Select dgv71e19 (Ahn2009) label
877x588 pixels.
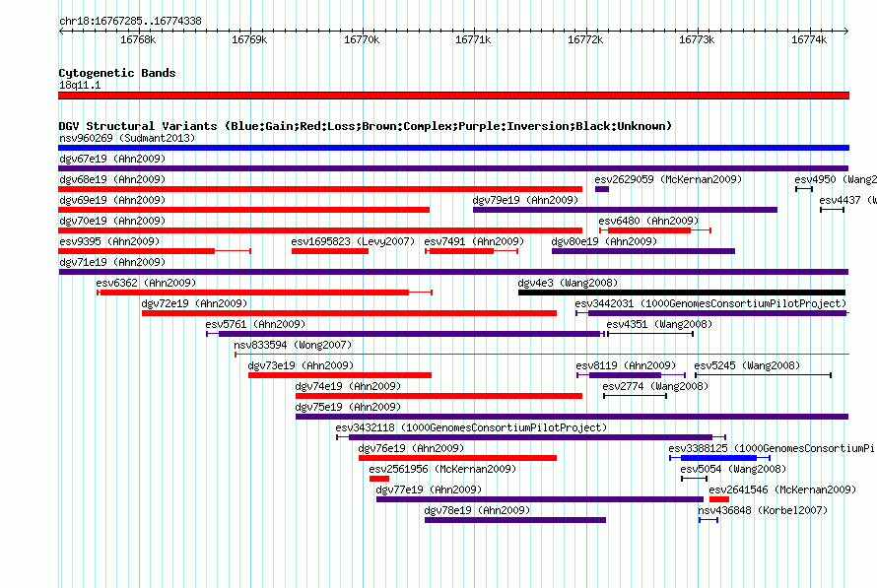(112, 262)
